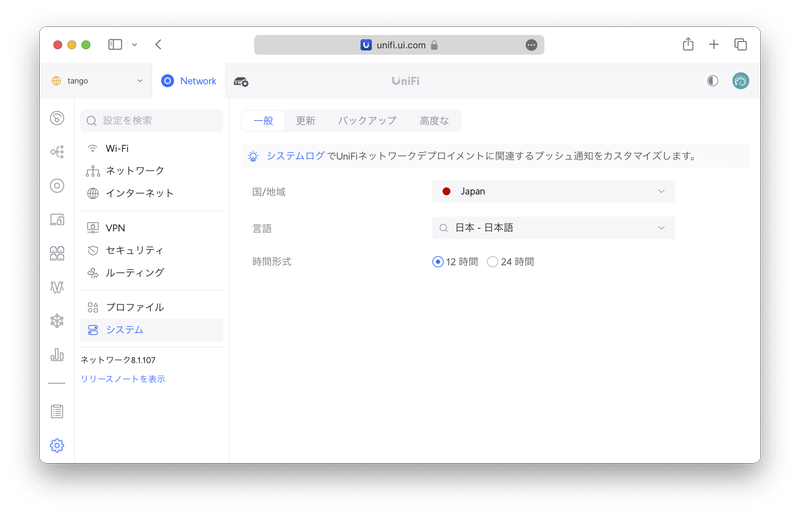Open the Topology icon in left rail
The image size is (800, 515).
pos(57,152)
